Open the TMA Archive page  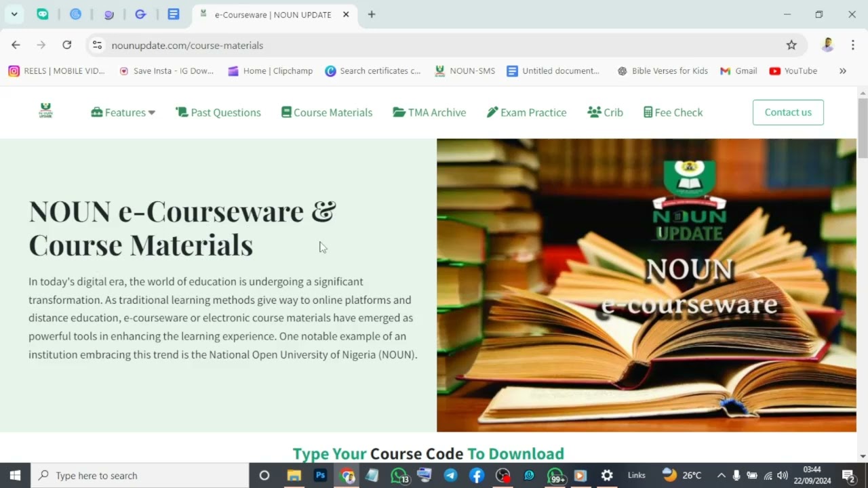(x=429, y=113)
